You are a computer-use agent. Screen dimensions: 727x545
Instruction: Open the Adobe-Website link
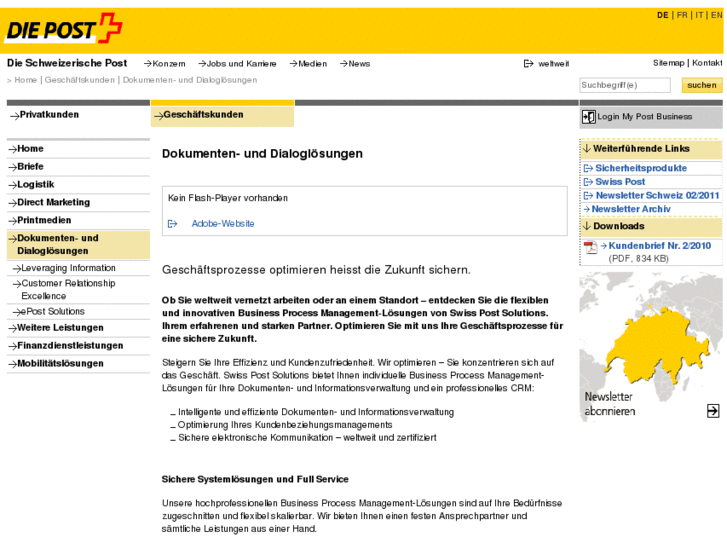pyautogui.click(x=223, y=224)
